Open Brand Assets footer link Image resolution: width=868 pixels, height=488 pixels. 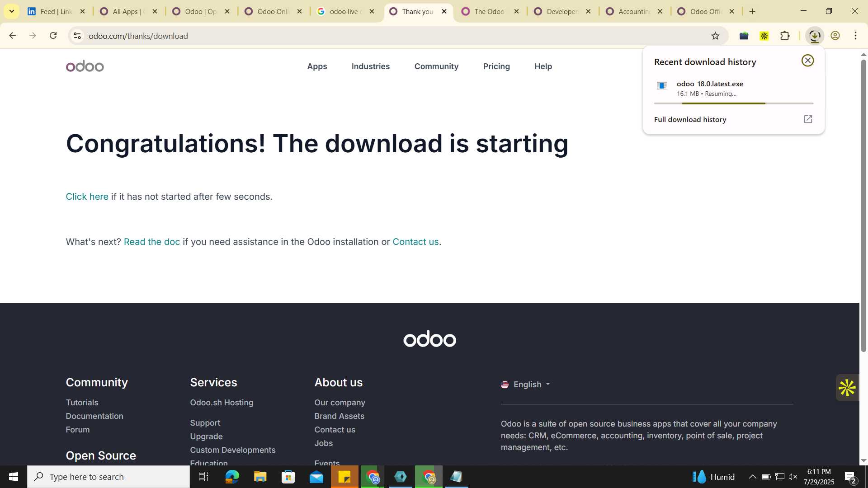click(x=339, y=416)
